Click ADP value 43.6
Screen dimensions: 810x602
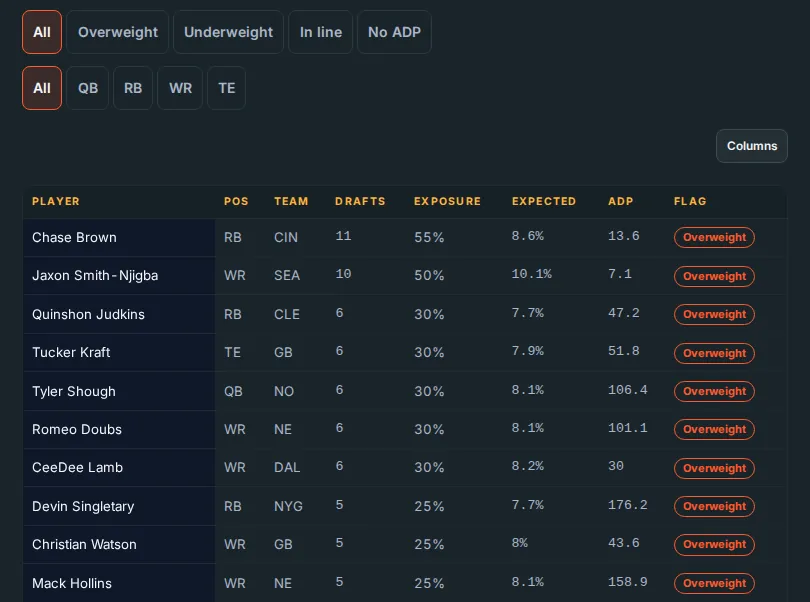coord(624,543)
